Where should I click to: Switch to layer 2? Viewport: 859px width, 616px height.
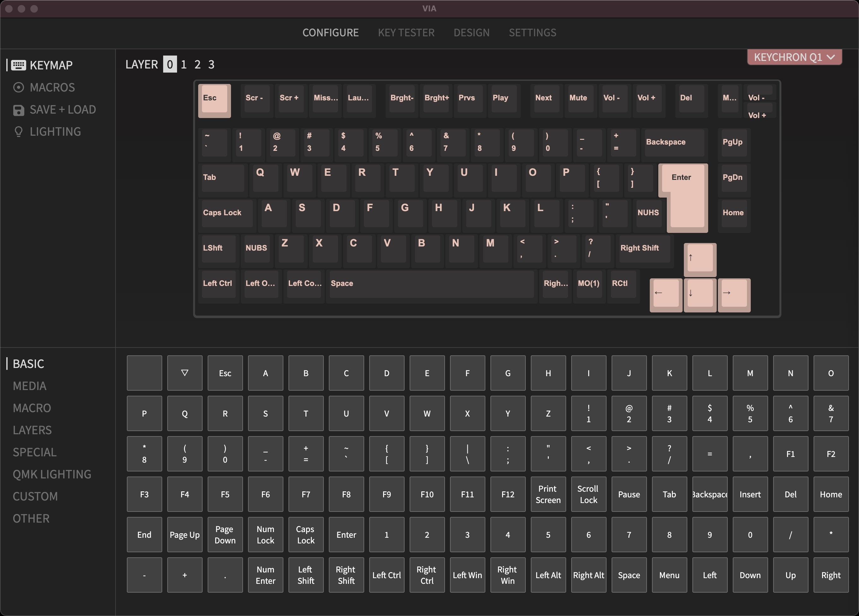(197, 64)
